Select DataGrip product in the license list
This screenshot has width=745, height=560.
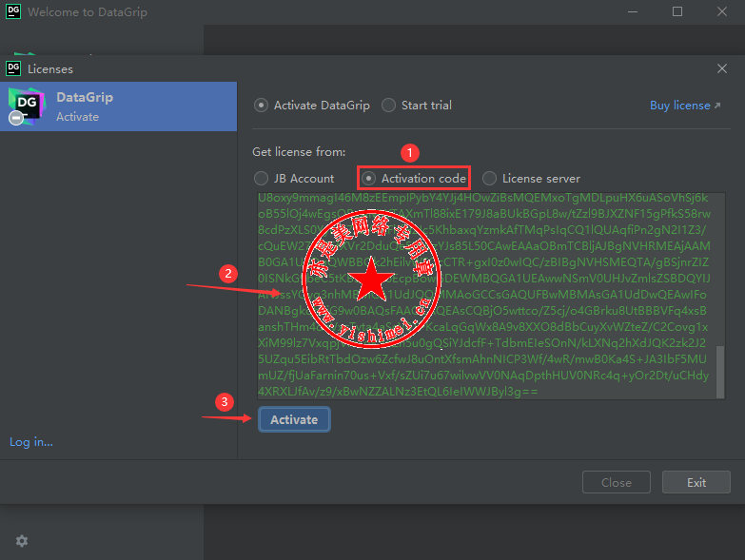pyautogui.click(x=118, y=106)
